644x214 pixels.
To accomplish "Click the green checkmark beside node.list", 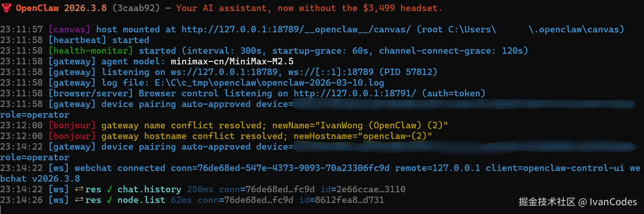I will (109, 200).
